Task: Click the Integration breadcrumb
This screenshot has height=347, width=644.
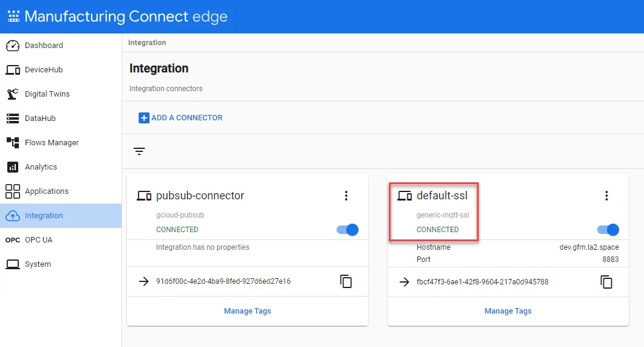Action: pos(147,43)
